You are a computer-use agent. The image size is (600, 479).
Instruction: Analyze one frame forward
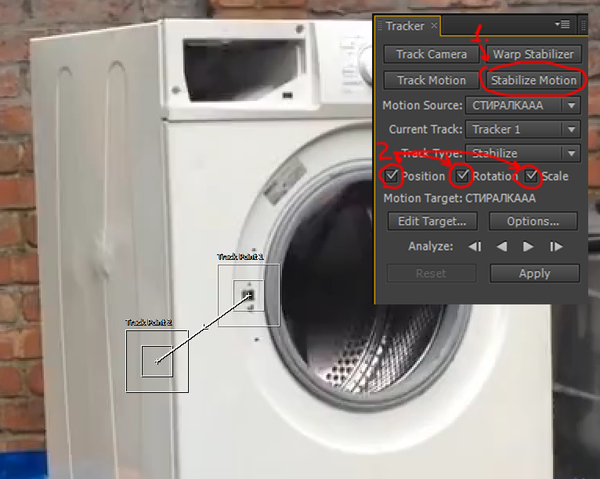556,246
